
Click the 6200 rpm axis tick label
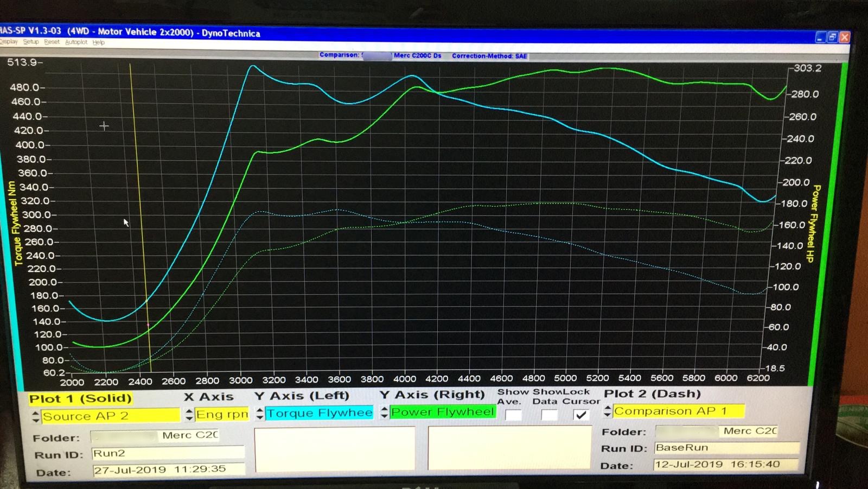(757, 378)
